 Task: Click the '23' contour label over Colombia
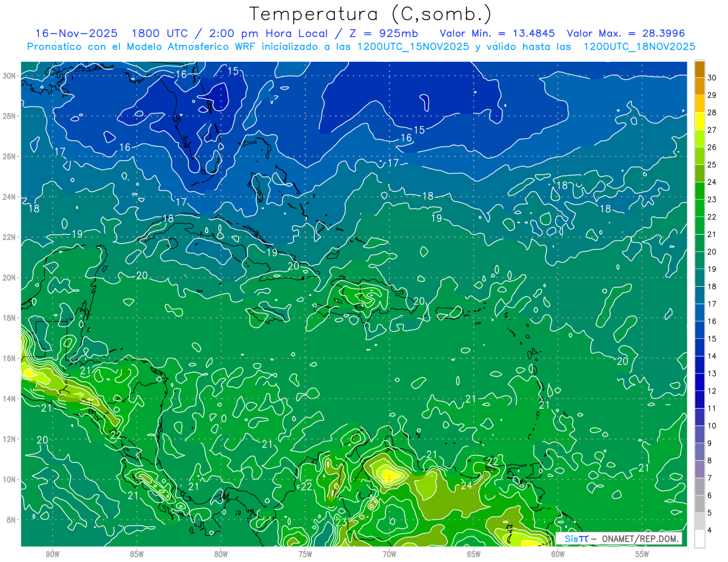(341, 523)
